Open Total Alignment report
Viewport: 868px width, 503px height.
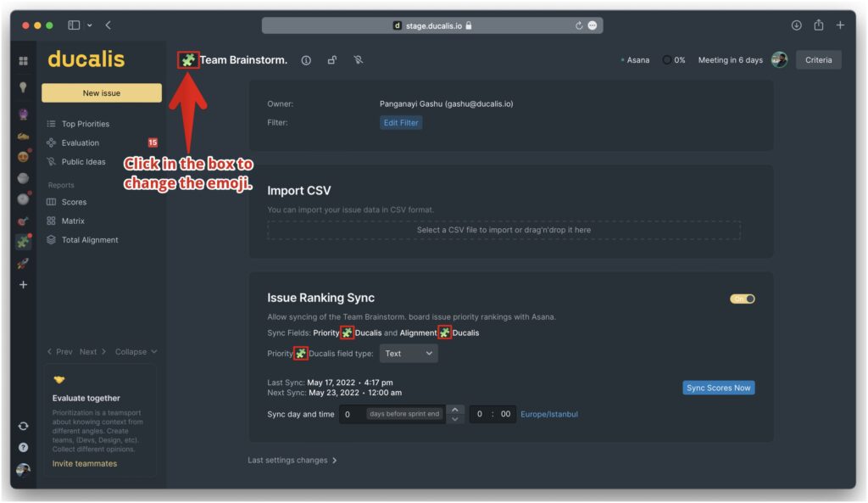(90, 240)
